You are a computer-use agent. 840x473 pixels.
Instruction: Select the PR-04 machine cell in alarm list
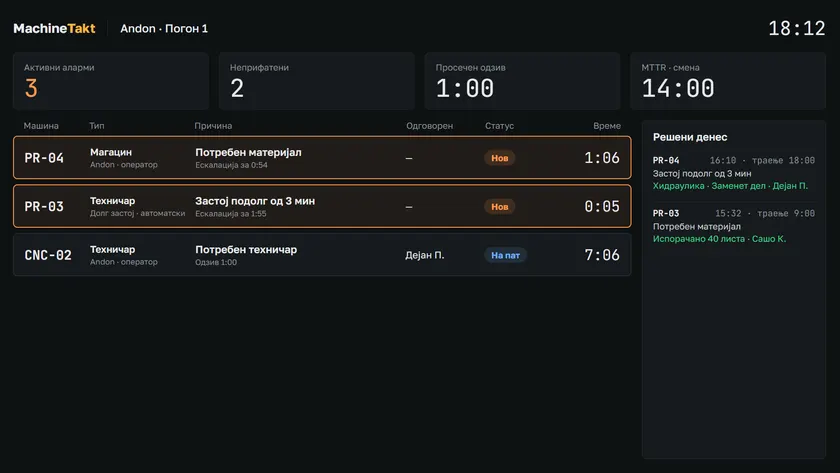point(44,158)
